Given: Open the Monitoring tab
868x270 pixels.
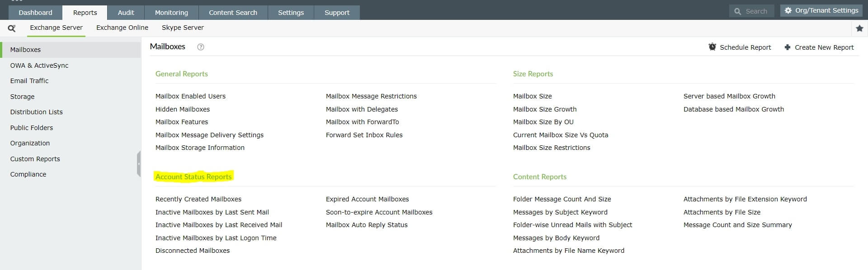Looking at the screenshot, I should pos(171,13).
